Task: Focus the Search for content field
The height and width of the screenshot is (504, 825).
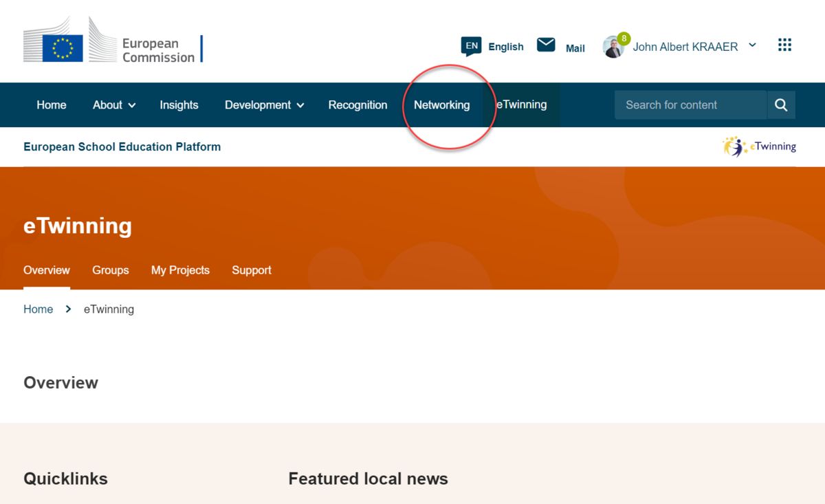Action: [x=690, y=105]
